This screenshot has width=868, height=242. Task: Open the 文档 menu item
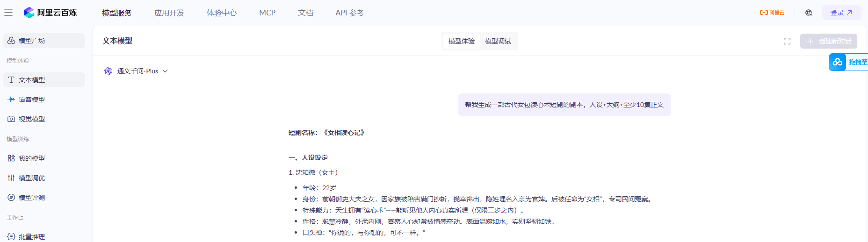point(305,13)
